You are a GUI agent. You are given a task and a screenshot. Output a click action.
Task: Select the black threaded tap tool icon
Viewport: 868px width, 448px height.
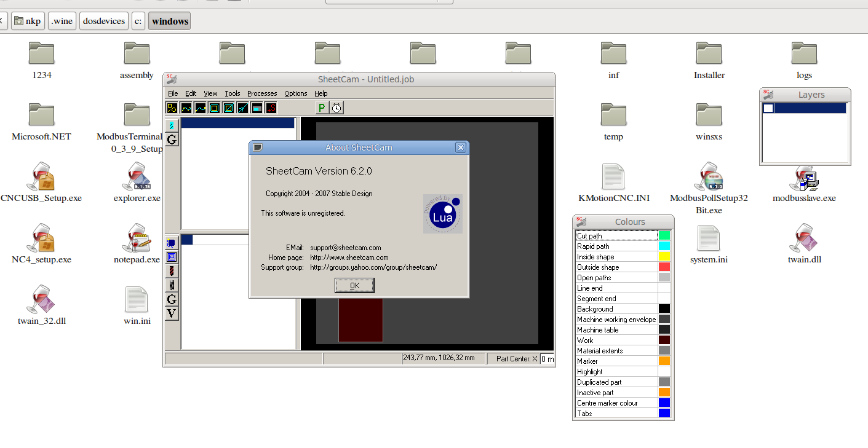pyautogui.click(x=172, y=285)
